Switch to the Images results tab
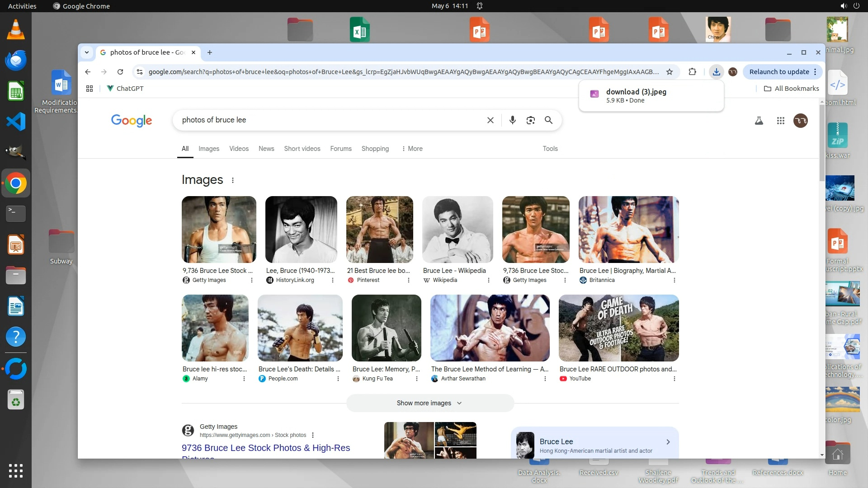 pos(208,149)
